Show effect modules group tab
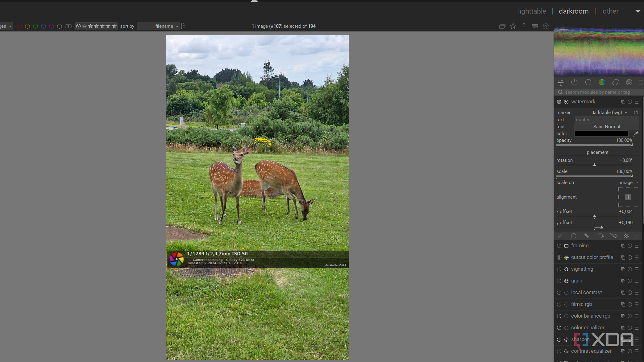The height and width of the screenshot is (362, 644). click(629, 82)
